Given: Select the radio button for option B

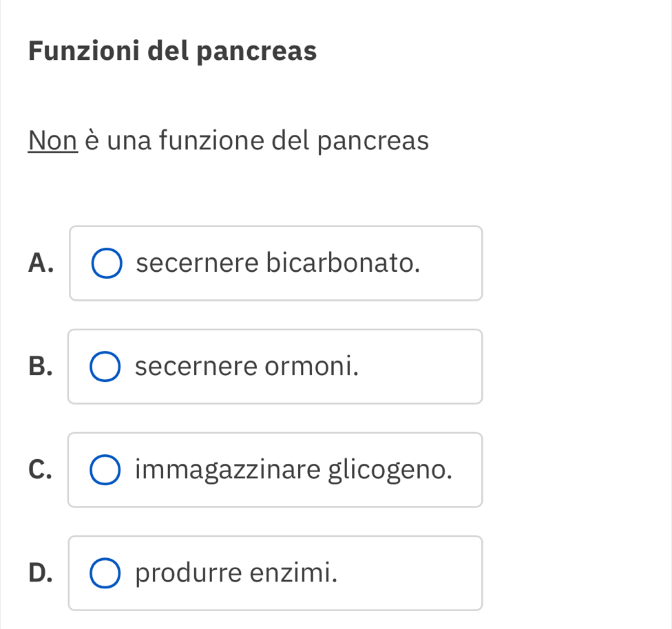Looking at the screenshot, I should tap(105, 367).
